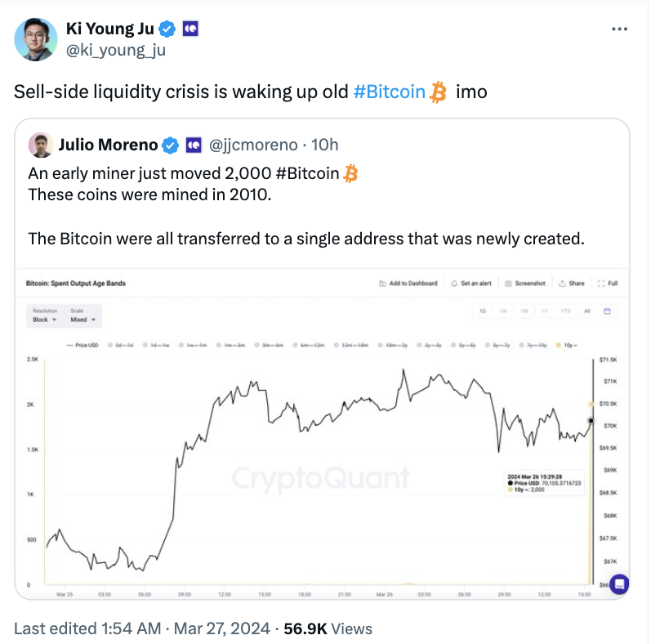Click Julio Moreno's small profile picture

coord(41,145)
